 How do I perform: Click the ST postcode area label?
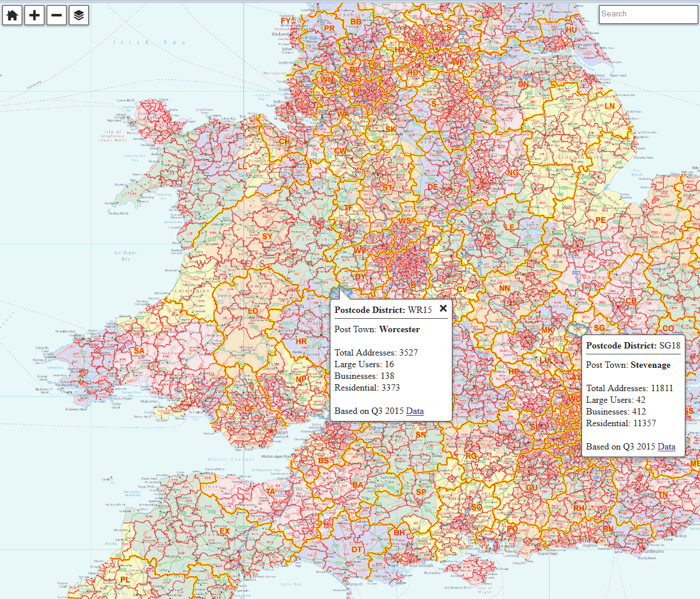pyautogui.click(x=388, y=189)
